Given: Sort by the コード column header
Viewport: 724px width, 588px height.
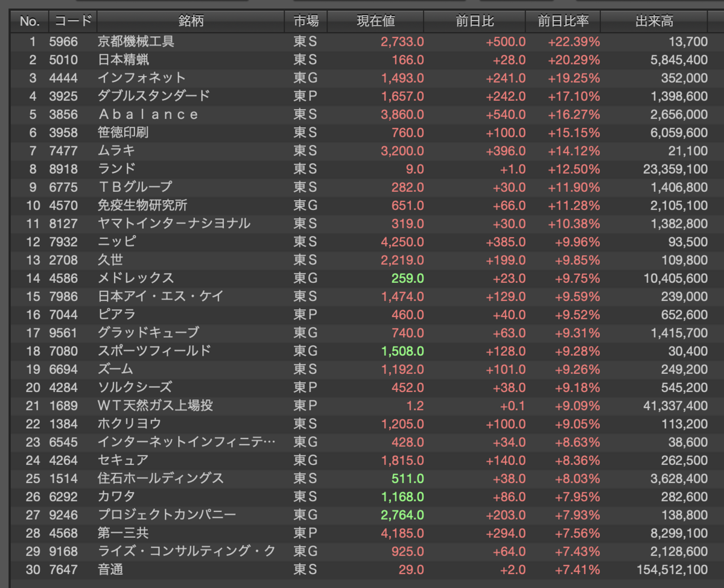Looking at the screenshot, I should click(x=73, y=22).
